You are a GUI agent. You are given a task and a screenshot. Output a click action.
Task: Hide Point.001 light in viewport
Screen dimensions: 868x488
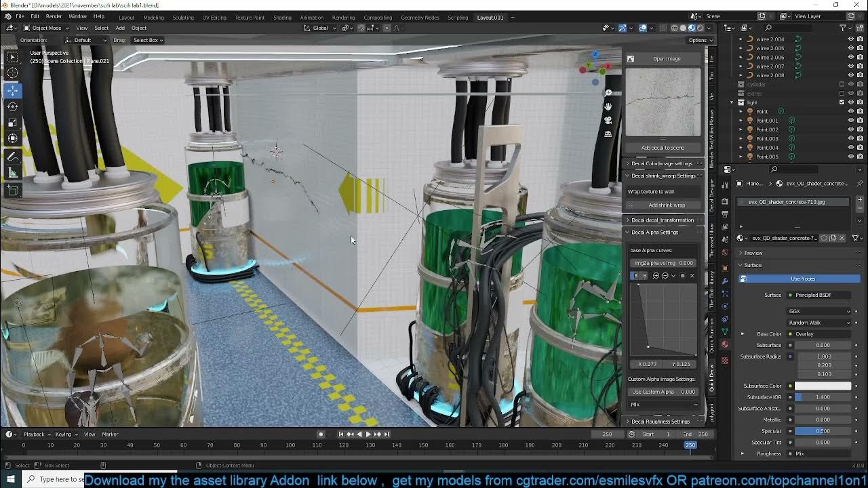(851, 121)
